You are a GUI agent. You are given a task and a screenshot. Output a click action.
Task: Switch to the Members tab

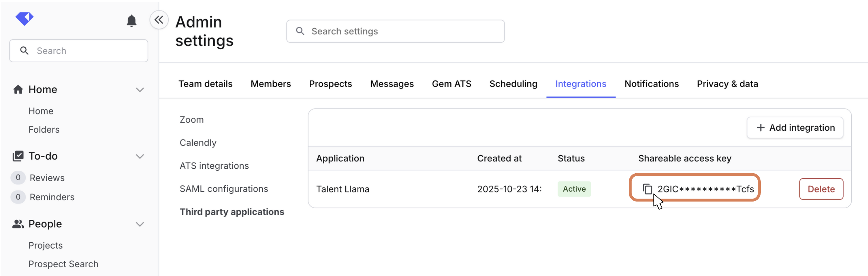pos(270,84)
